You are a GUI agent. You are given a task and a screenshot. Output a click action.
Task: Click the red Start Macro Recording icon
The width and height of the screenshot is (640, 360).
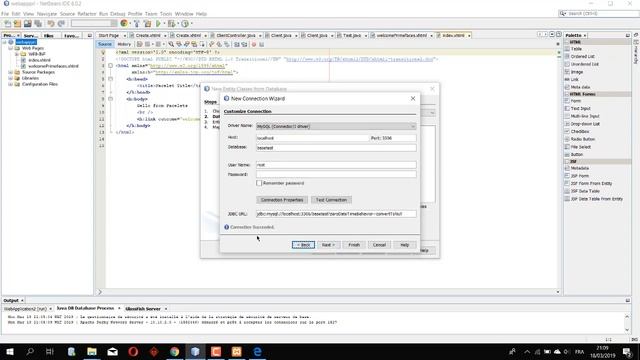254,44
